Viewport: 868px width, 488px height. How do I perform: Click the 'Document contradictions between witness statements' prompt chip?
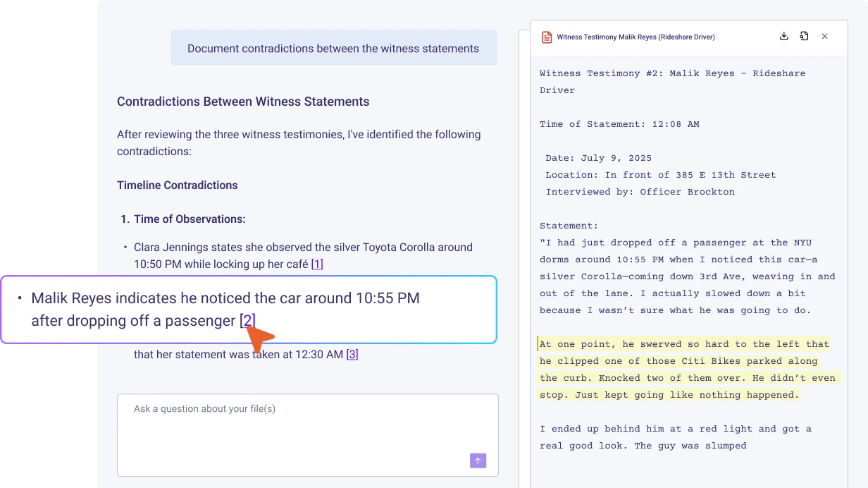[333, 47]
